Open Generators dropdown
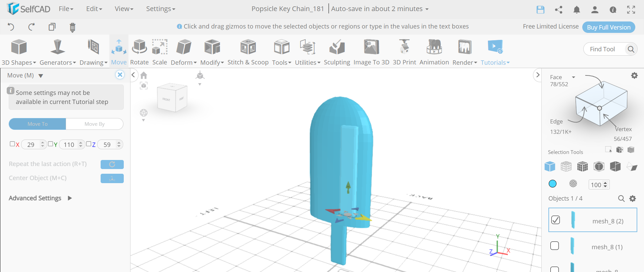The width and height of the screenshot is (644, 272). 58,52
